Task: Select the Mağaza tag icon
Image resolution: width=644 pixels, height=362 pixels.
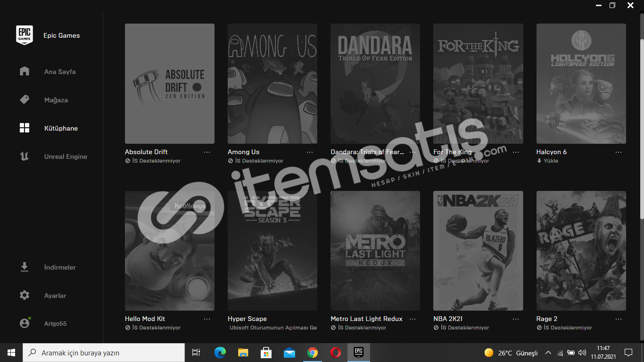Action: coord(25,99)
